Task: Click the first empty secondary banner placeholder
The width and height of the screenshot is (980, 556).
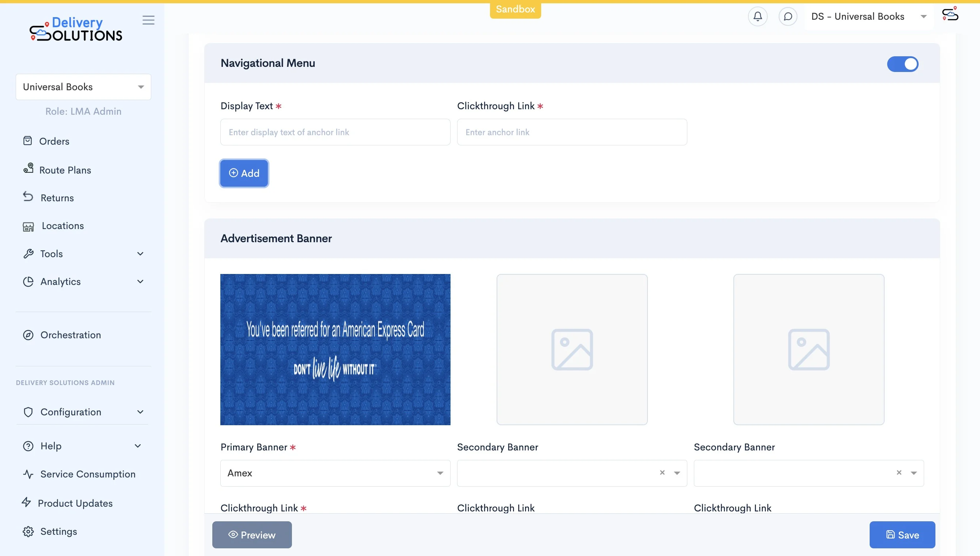Action: [572, 349]
